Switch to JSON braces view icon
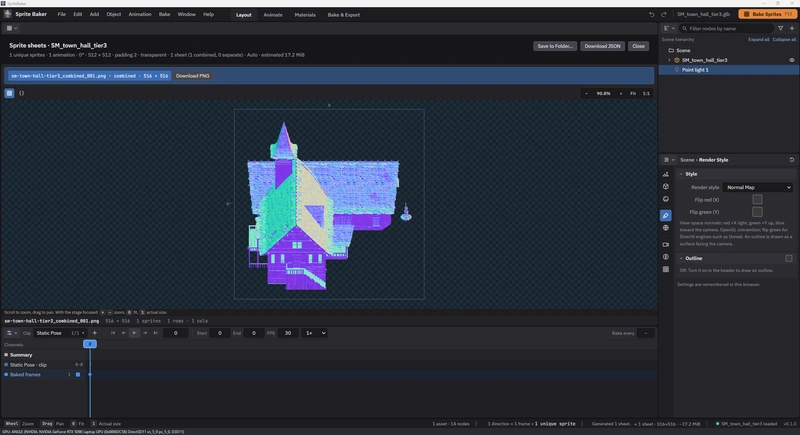The height and width of the screenshot is (435, 800). click(x=21, y=93)
